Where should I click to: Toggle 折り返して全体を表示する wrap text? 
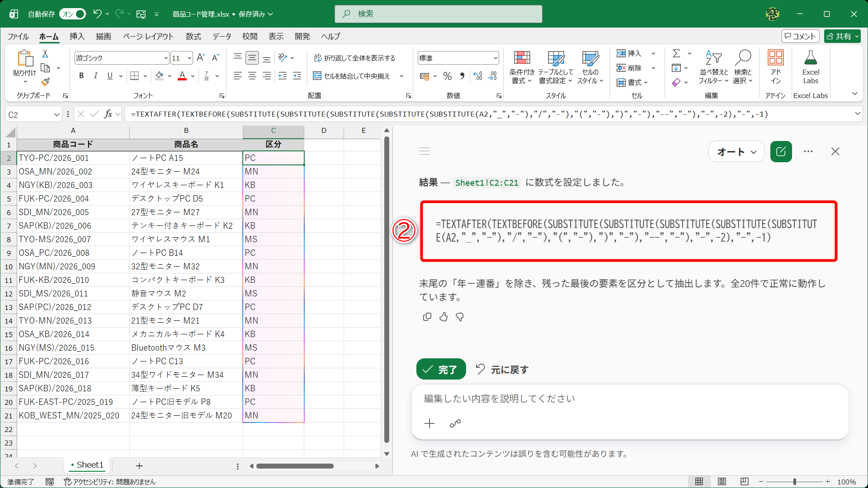coord(354,58)
